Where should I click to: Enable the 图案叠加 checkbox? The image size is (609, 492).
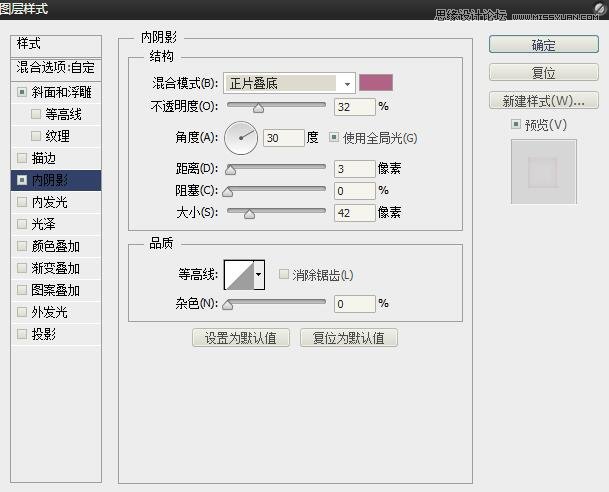tap(22, 290)
